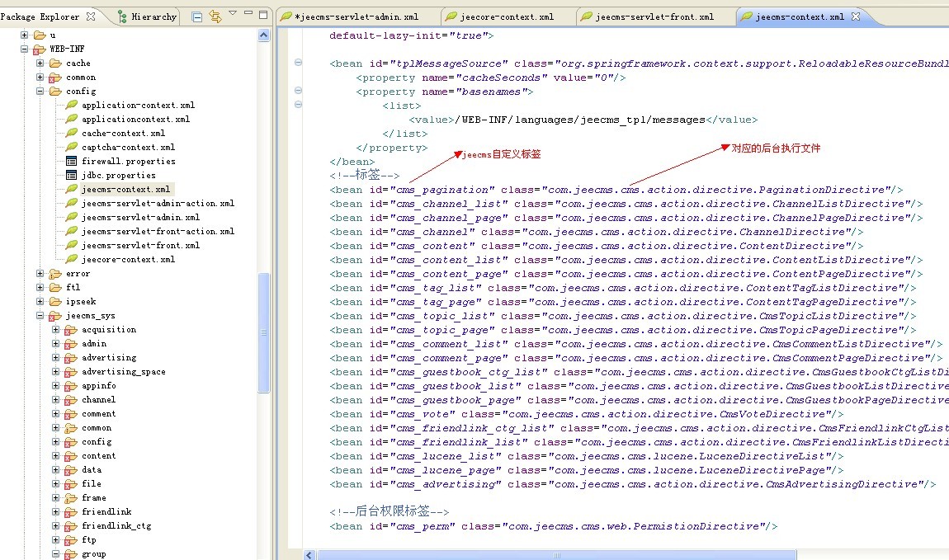
Task: Click the editor horizontal scrollbar thumb
Action: 556,554
